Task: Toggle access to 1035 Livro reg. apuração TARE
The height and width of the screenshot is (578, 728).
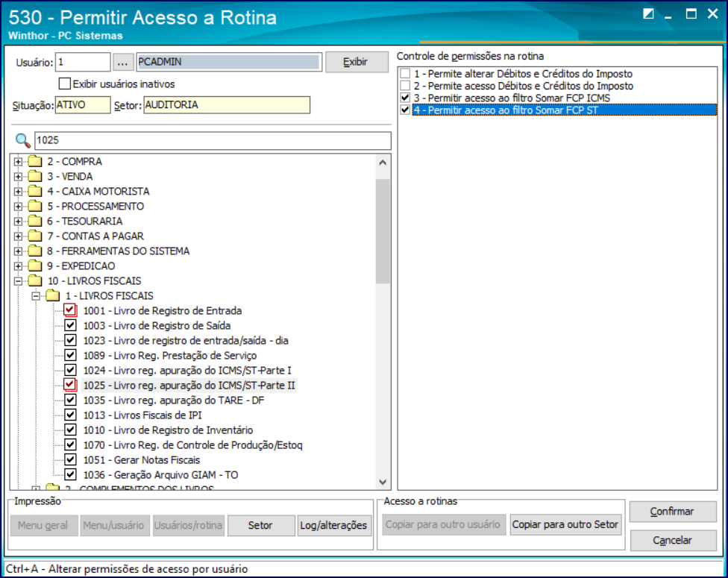Action: [x=70, y=400]
